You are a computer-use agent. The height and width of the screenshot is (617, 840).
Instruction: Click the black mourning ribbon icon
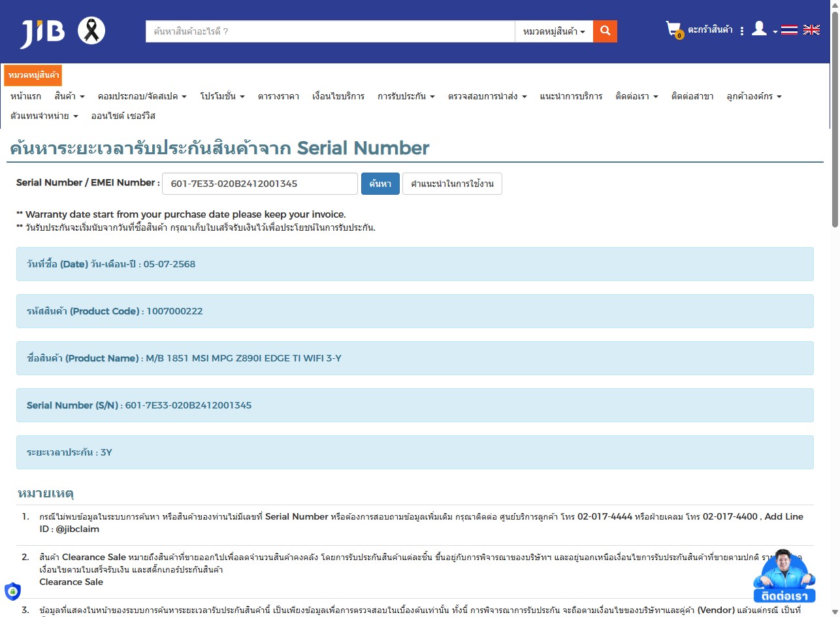coord(91,31)
